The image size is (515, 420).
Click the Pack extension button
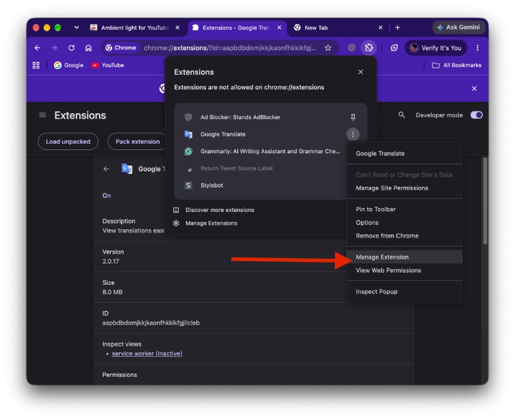pyautogui.click(x=137, y=142)
